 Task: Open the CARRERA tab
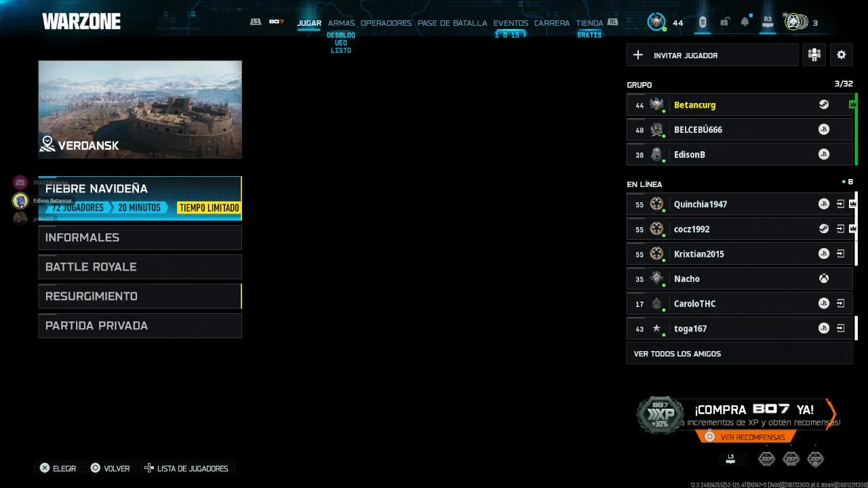(552, 23)
